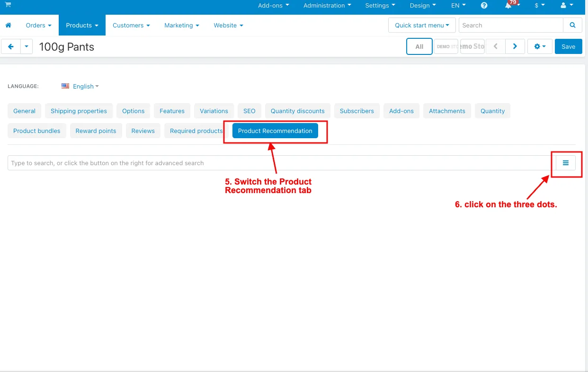Expand the English language selector
This screenshot has height=372, width=588.
[80, 86]
